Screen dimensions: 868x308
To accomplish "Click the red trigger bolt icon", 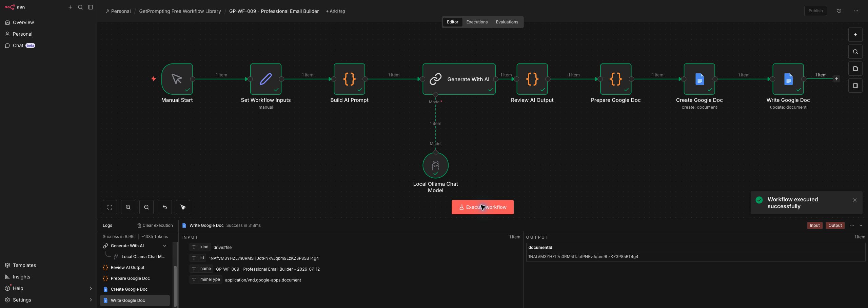I will click(154, 79).
